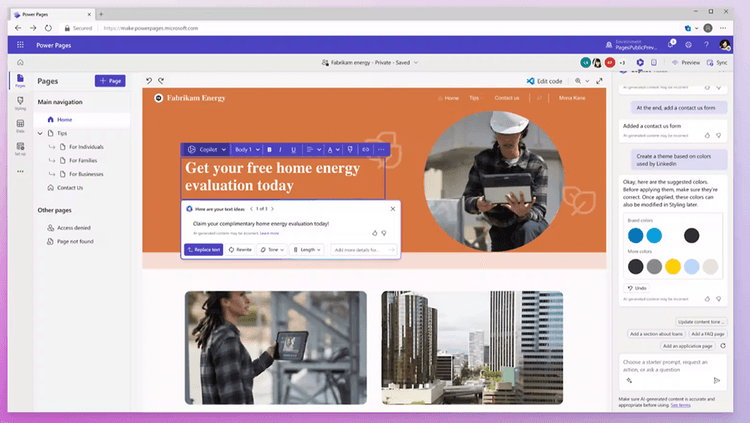Image resolution: width=750 pixels, height=423 pixels.
Task: Apply bold to the selected heading
Action: click(269, 150)
